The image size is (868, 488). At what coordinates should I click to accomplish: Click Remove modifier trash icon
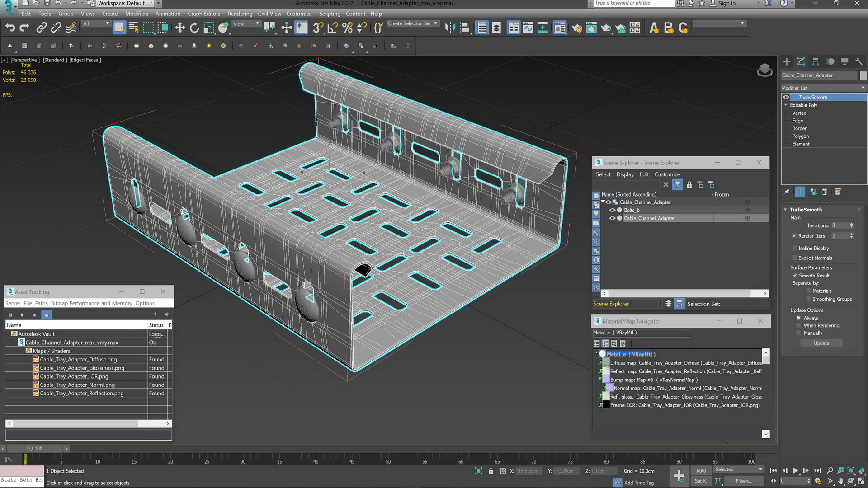pyautogui.click(x=825, y=192)
